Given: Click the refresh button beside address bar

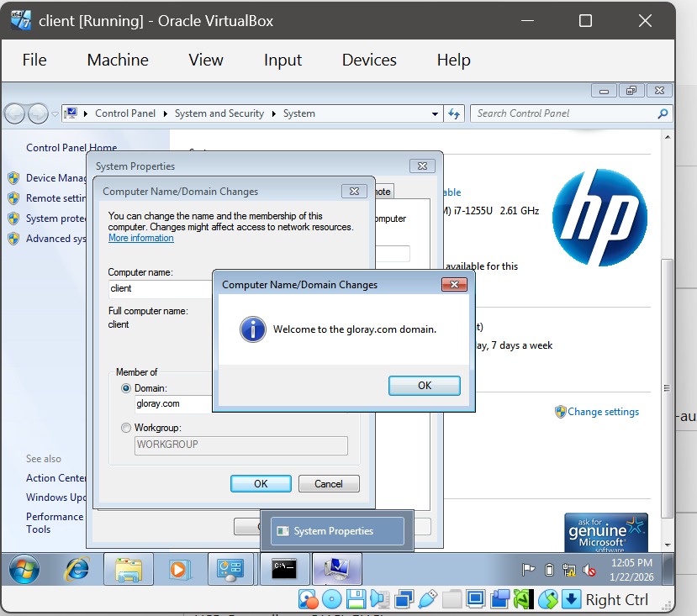Looking at the screenshot, I should click(454, 113).
